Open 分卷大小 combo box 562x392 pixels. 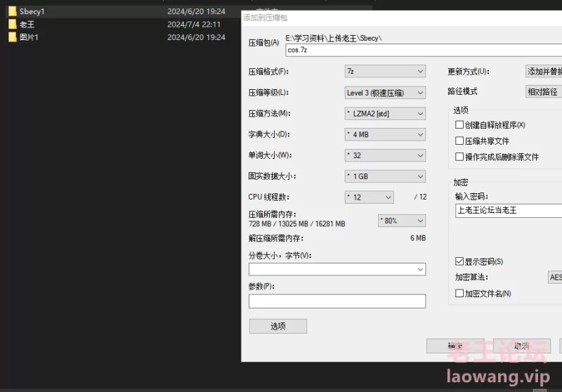(x=337, y=269)
